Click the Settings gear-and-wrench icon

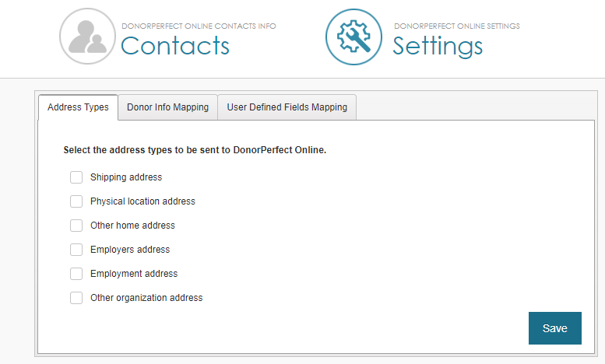click(x=354, y=37)
